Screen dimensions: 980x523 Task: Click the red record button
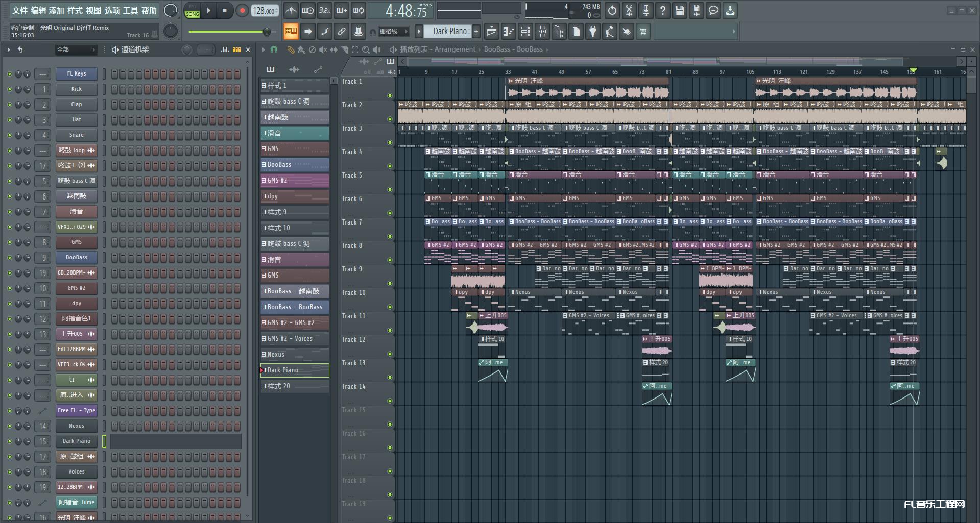[242, 10]
